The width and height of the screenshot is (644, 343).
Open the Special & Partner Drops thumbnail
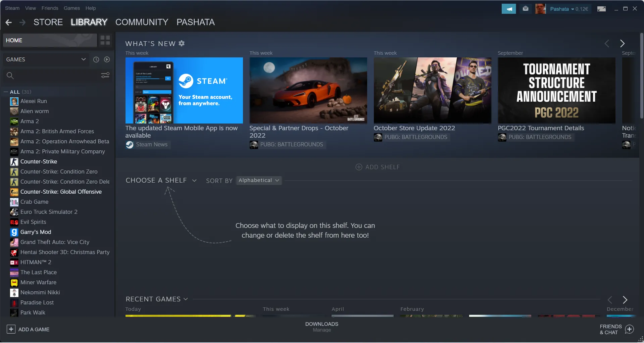point(308,90)
